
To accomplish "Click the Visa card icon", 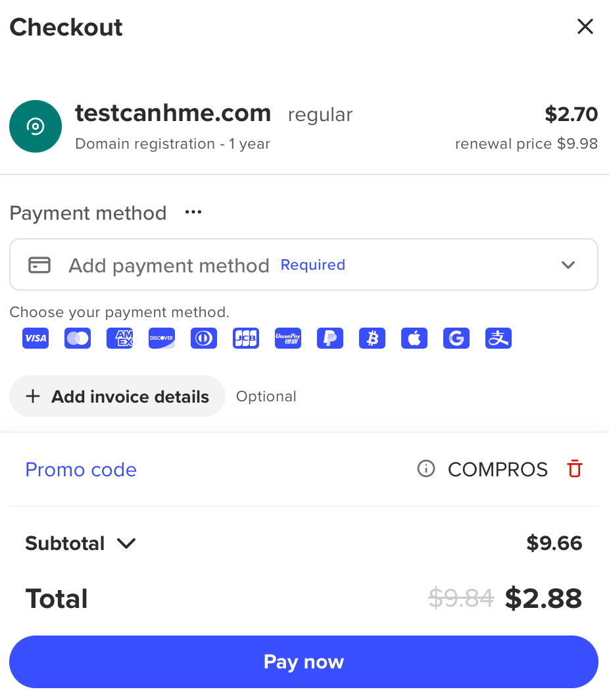I will tap(36, 338).
